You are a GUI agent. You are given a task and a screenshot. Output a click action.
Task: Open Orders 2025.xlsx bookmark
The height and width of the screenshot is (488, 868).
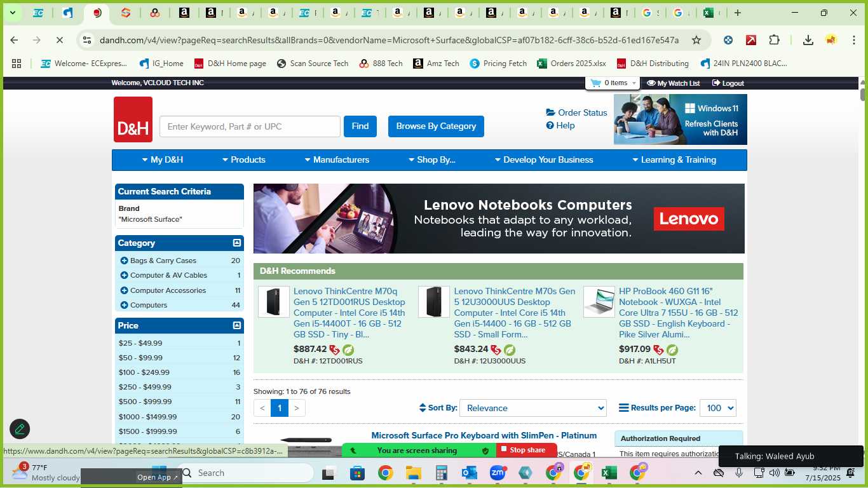571,64
